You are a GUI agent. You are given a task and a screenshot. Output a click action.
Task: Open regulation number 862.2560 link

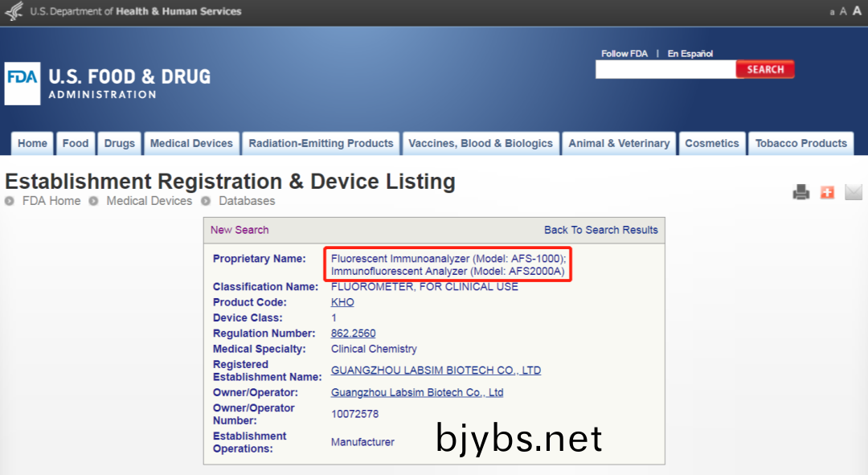pyautogui.click(x=353, y=334)
